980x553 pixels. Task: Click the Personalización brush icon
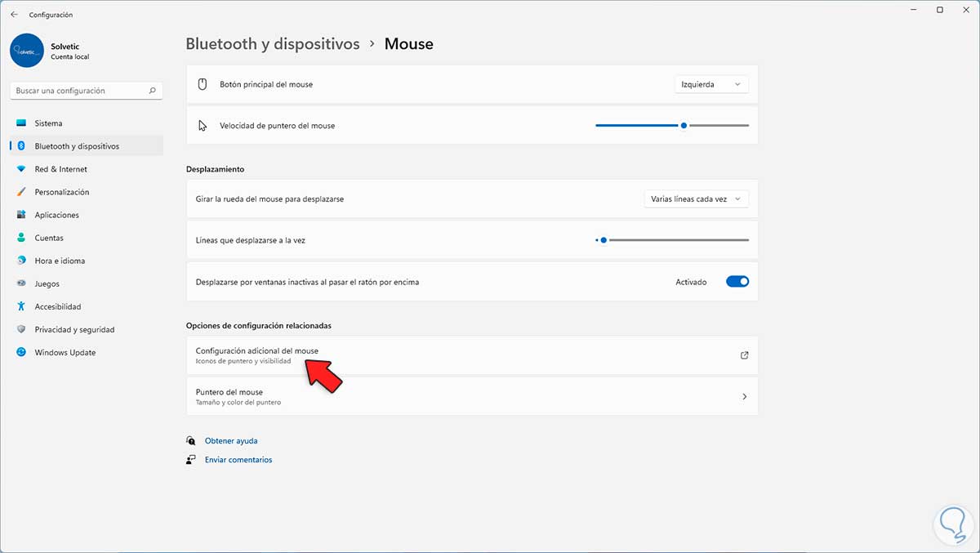pyautogui.click(x=21, y=192)
